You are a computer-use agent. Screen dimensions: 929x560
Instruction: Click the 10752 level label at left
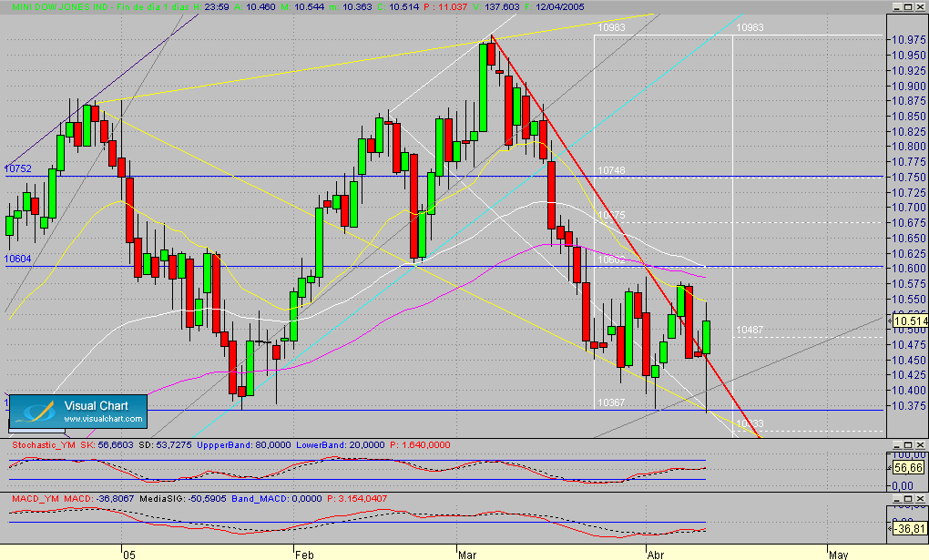tap(18, 168)
